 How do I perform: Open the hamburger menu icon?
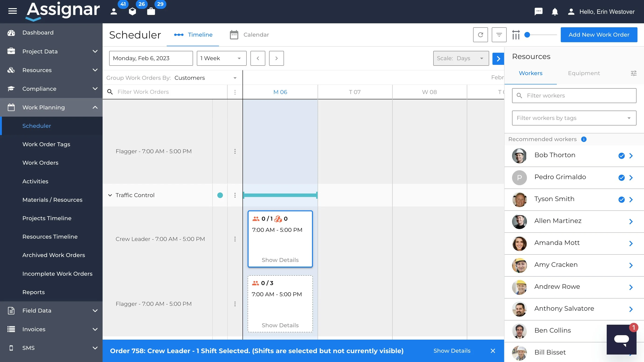pos(13,11)
